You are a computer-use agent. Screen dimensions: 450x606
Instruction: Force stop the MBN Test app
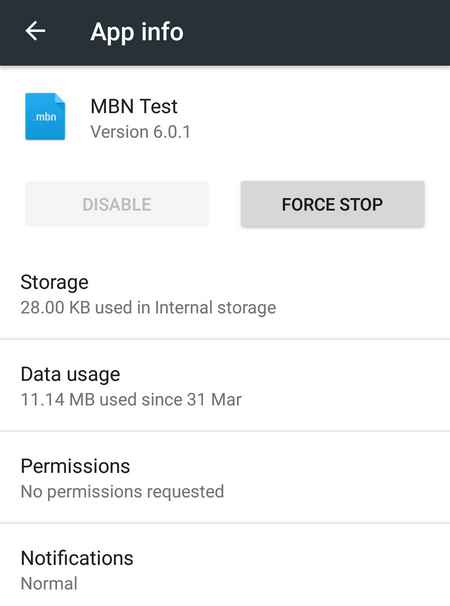(332, 204)
